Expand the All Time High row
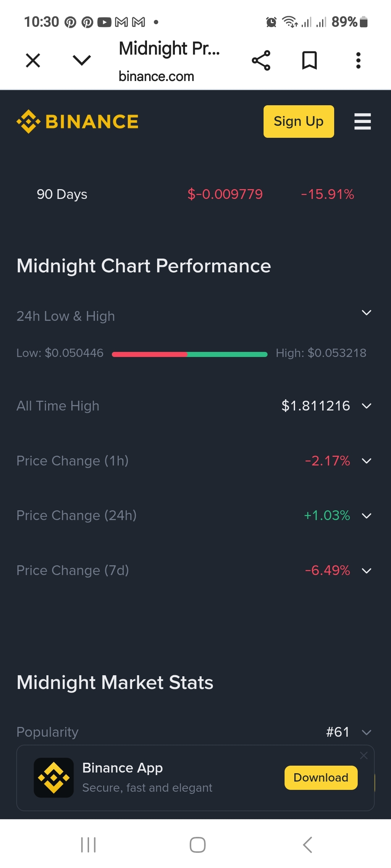Screen dimensions: 391x868 pos(366,406)
